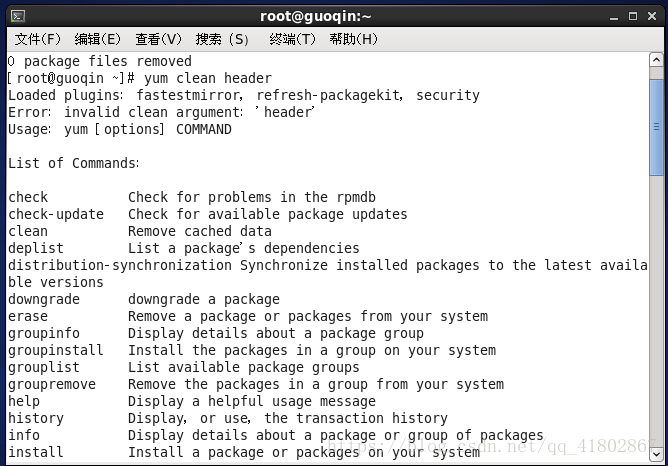
Task: Click the 'List of Commands:' text
Action: [x=73, y=164]
